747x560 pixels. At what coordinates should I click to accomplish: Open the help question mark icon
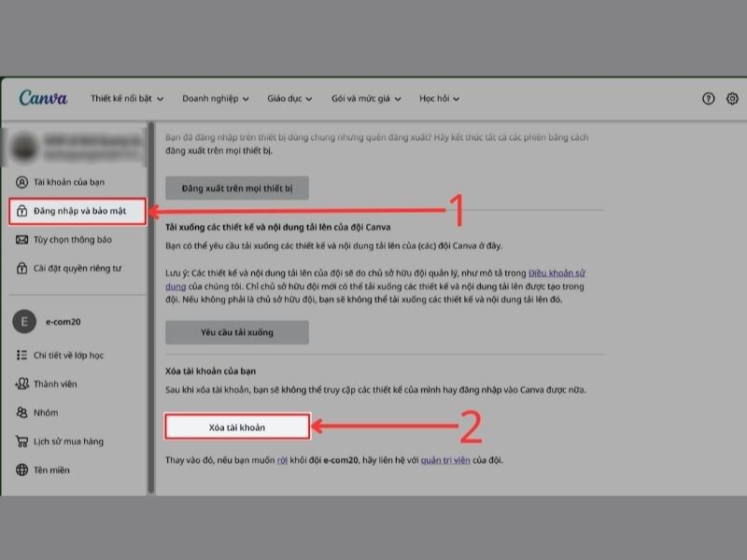pos(709,99)
